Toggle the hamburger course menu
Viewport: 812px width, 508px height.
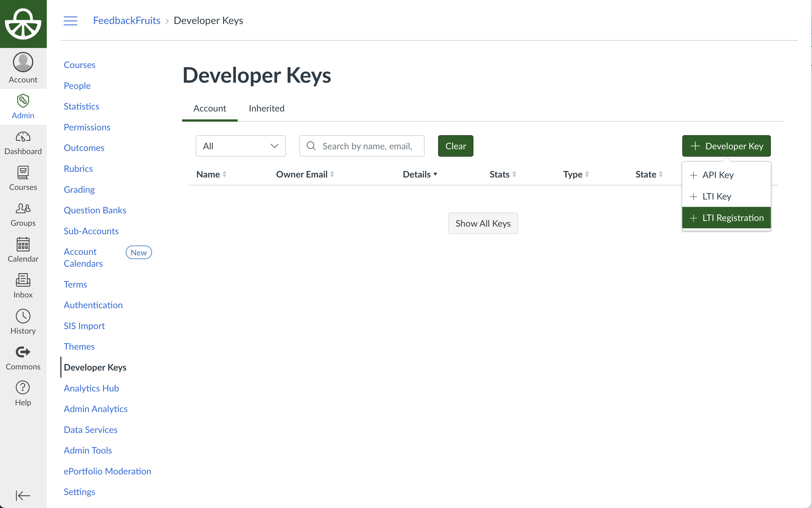[x=70, y=21]
